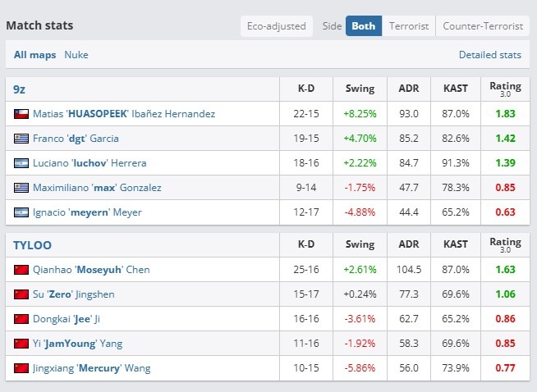Screen dimensions: 537x392
Task: Click max's 9-14 K-D value
Action: point(306,188)
